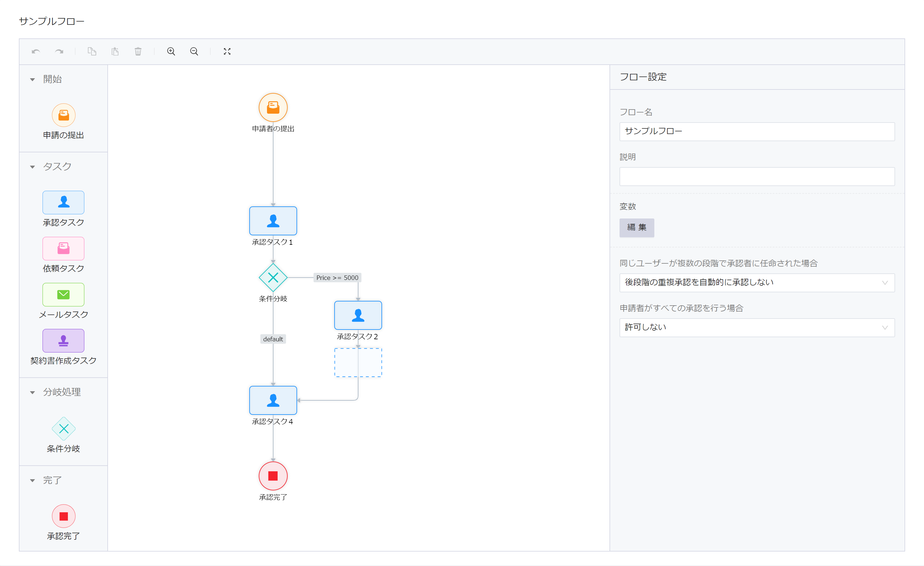
Task: Click the fullscreen icon on the toolbar
Action: coord(227,51)
